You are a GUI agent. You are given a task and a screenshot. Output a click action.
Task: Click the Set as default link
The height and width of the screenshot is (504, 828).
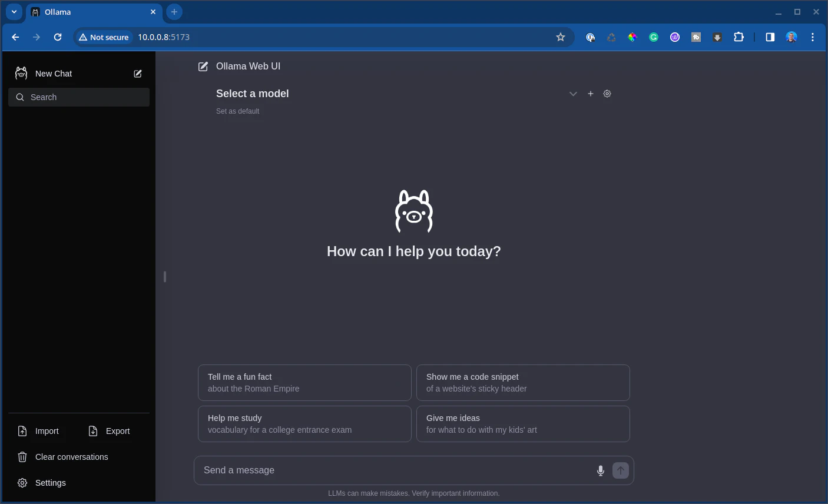[237, 111]
